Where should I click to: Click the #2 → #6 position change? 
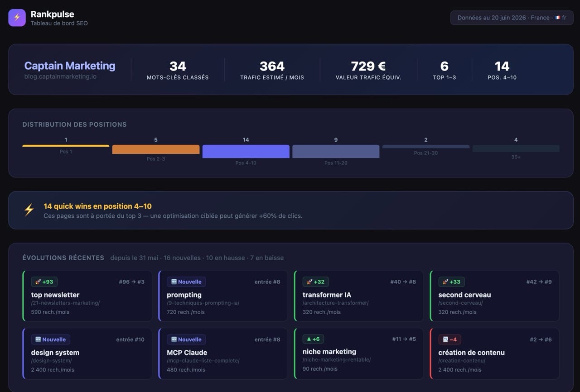point(541,339)
